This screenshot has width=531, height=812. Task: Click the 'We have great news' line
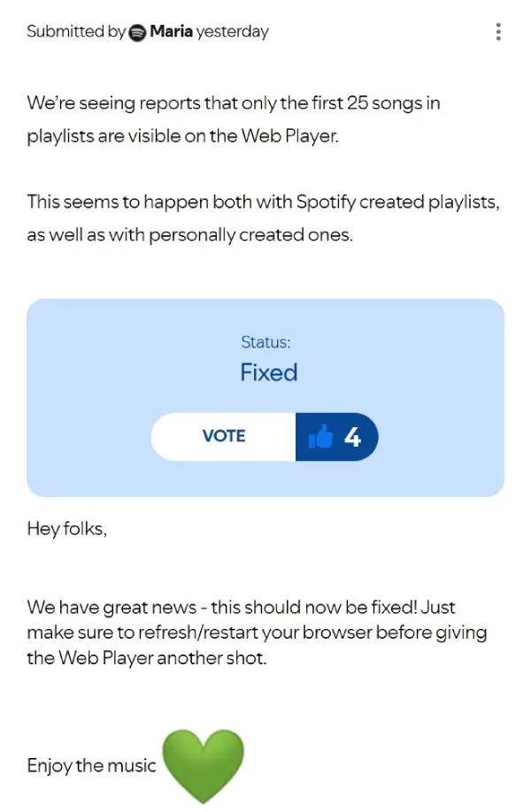pyautogui.click(x=241, y=608)
